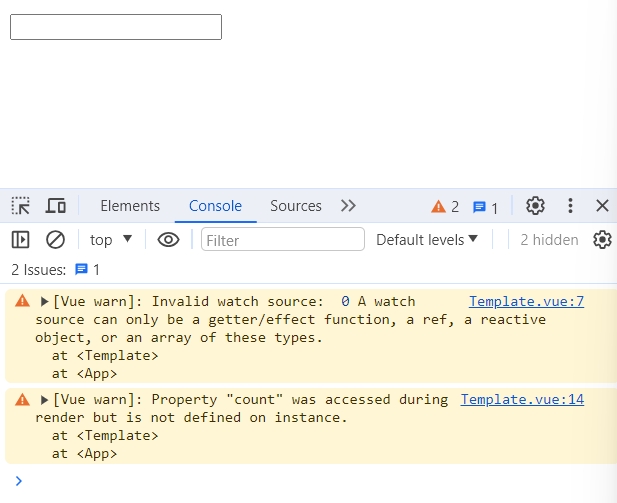Toggle the console sidebar icon
This screenshot has width=617, height=503.
(x=20, y=240)
